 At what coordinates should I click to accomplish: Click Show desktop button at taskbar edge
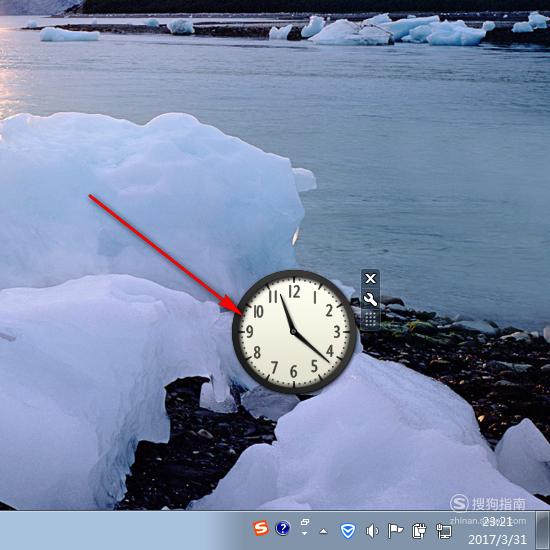pos(542,530)
